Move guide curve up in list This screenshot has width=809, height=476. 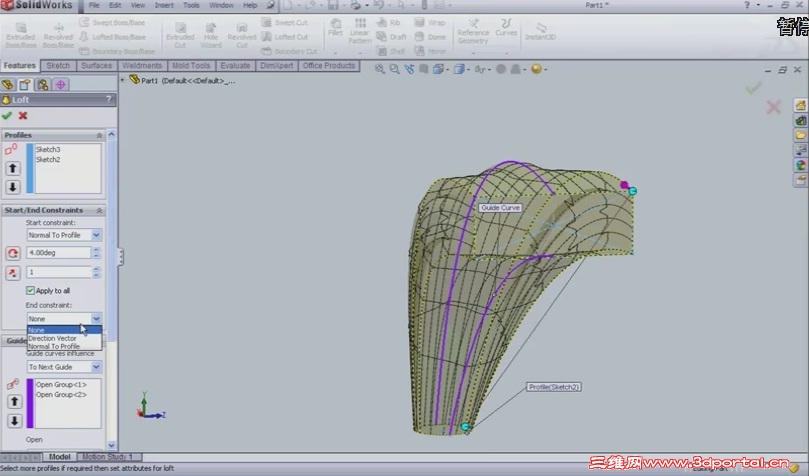(x=13, y=401)
